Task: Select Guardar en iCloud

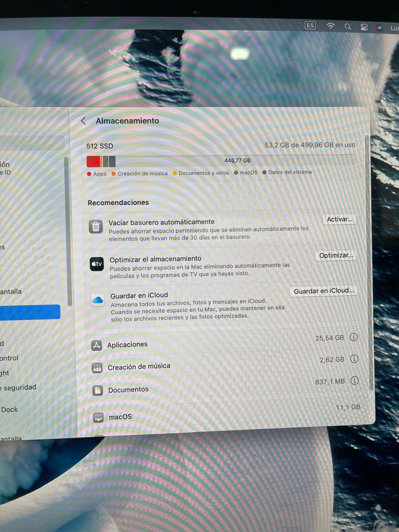Action: pos(323,291)
